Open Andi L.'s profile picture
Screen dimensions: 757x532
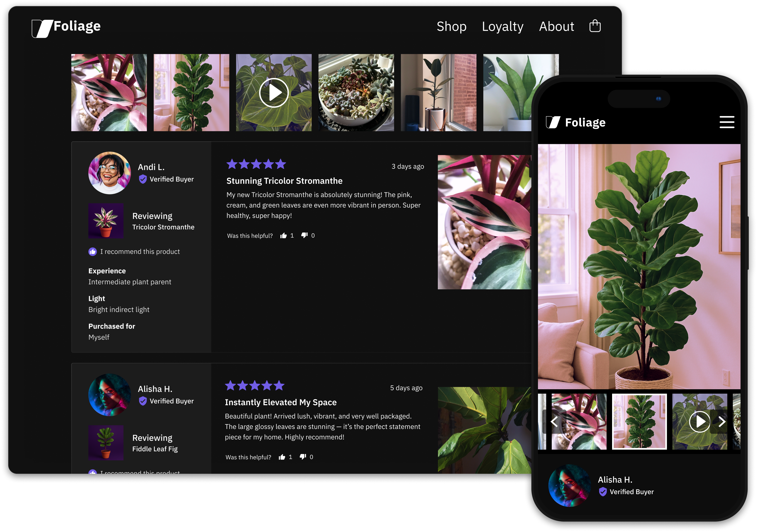(110, 173)
